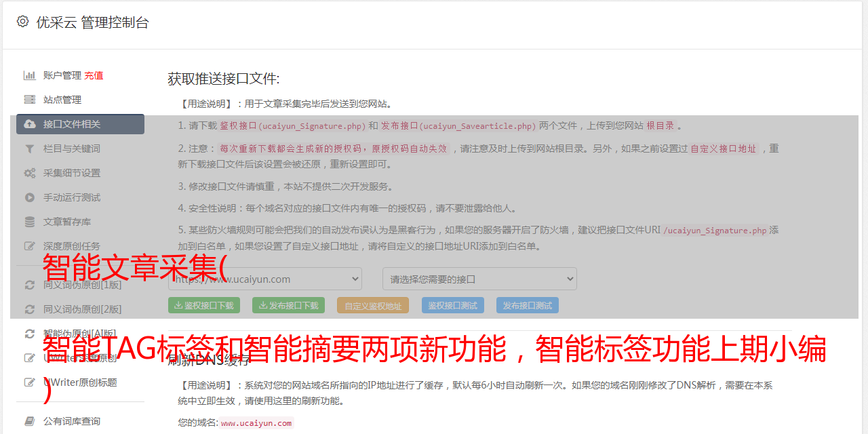The image size is (868, 434).
Task: Click the play icon beside 手动运行测试
Action: [x=29, y=197]
